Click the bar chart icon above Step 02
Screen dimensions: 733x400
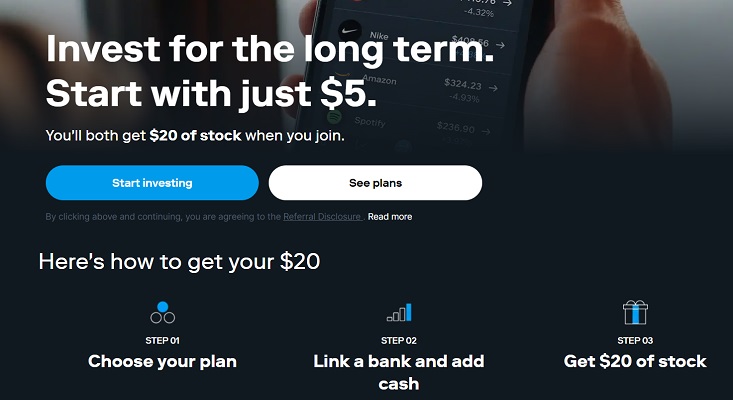[x=399, y=313]
